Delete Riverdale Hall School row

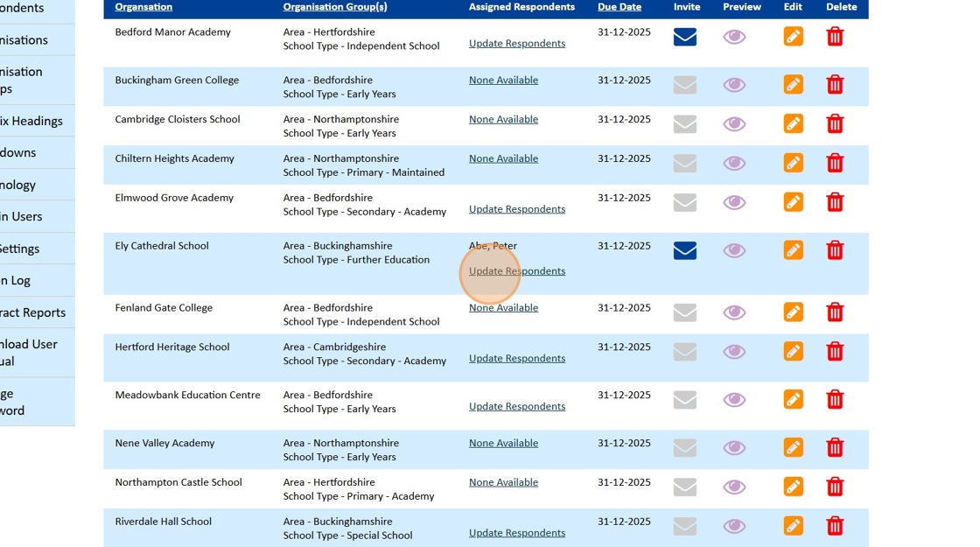[x=835, y=526]
